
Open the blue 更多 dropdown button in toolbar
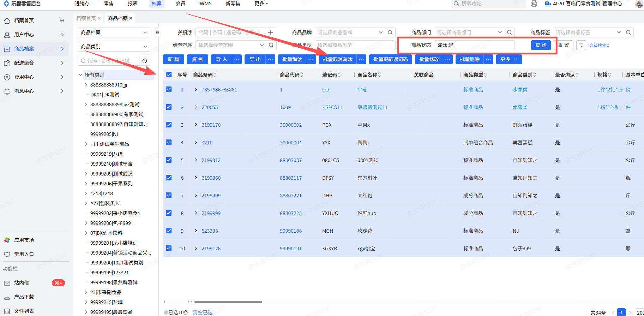(x=509, y=59)
